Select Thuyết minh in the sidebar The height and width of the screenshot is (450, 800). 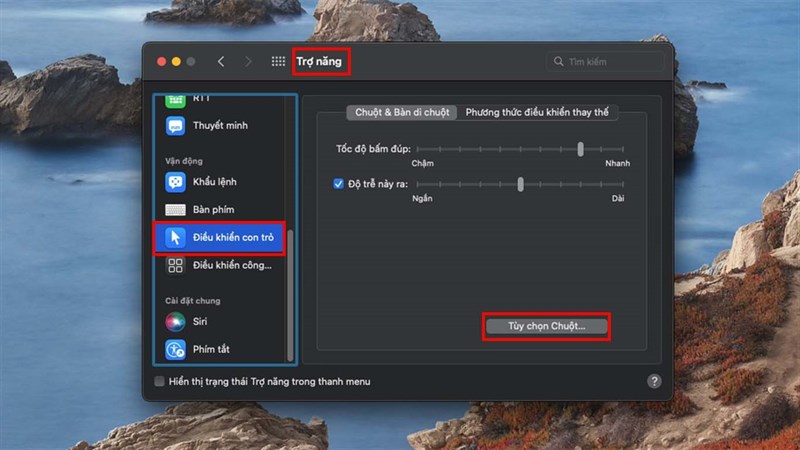coord(220,126)
